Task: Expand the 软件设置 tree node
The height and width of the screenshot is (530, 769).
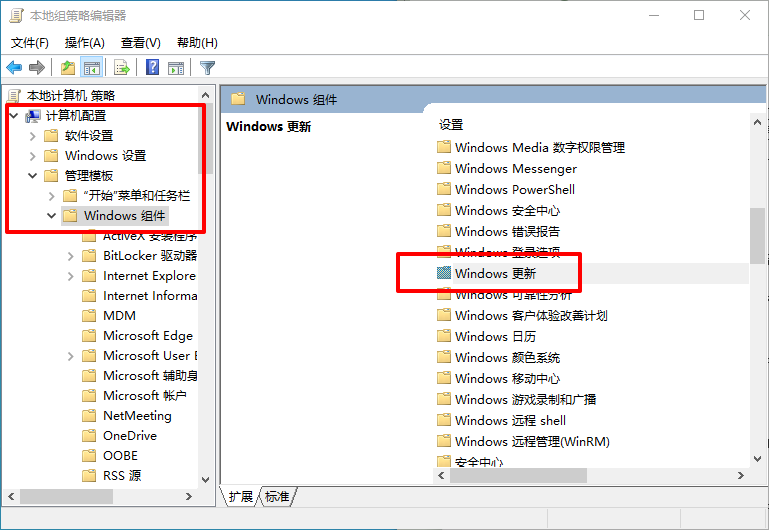Action: point(32,136)
